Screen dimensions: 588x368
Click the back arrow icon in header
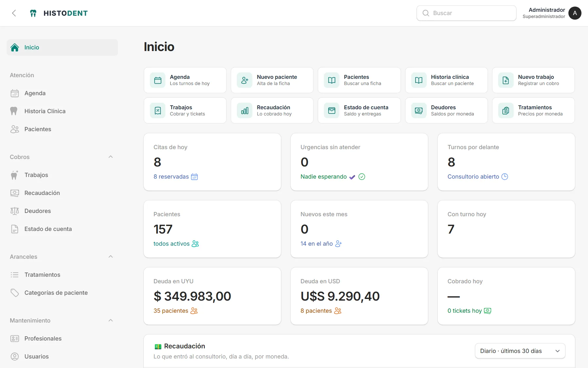14,13
